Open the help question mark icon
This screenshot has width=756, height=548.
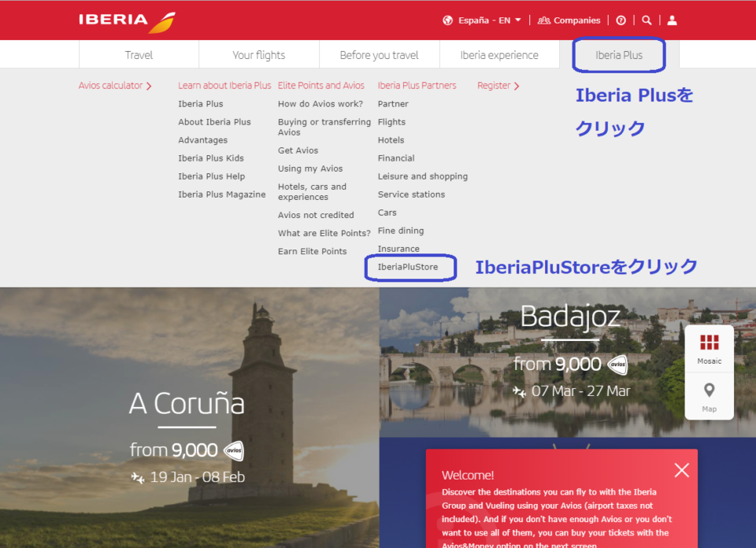click(x=621, y=20)
